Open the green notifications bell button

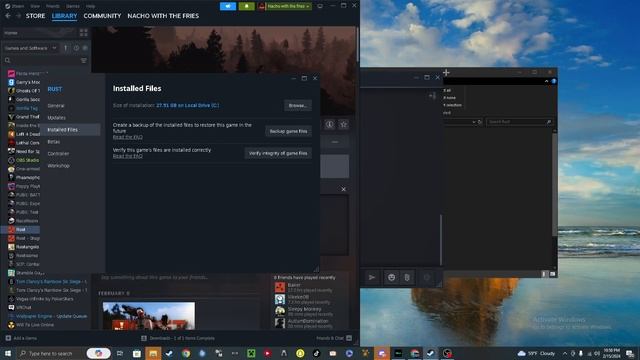[247, 6]
